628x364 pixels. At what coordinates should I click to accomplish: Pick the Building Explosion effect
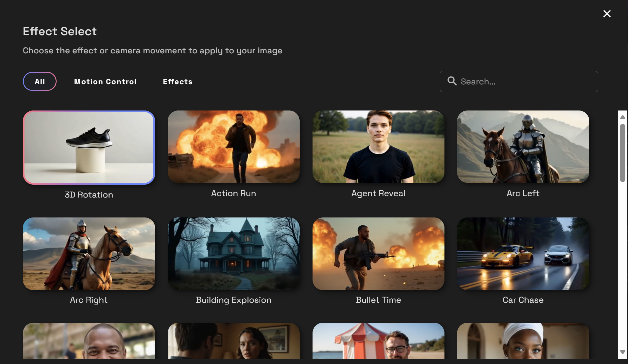click(x=234, y=254)
